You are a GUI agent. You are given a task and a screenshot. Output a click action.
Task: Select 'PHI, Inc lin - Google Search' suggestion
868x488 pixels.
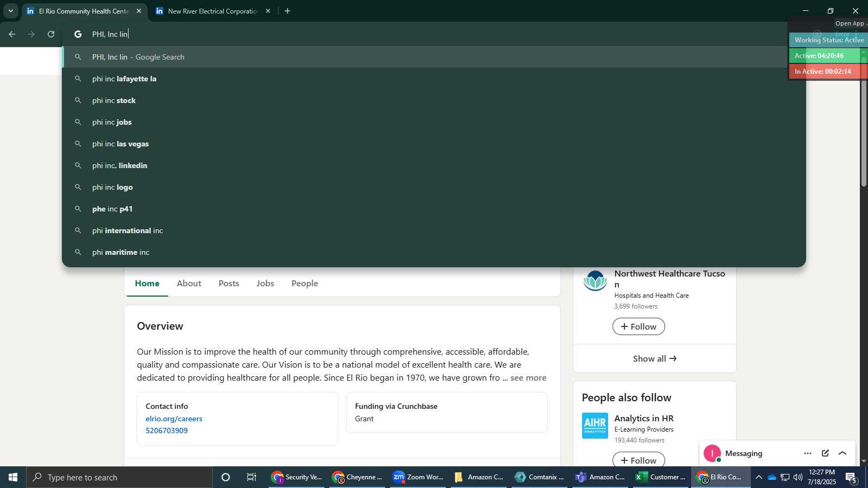(434, 57)
